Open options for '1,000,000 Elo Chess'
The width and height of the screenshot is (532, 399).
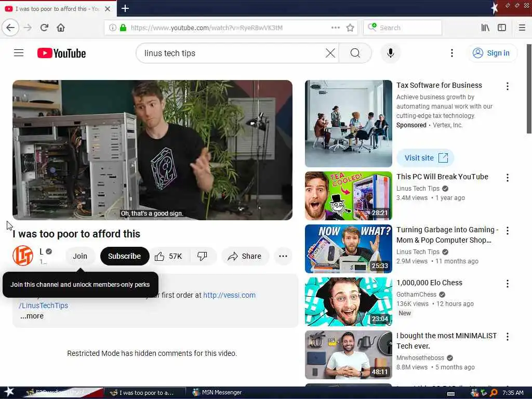[x=507, y=284]
